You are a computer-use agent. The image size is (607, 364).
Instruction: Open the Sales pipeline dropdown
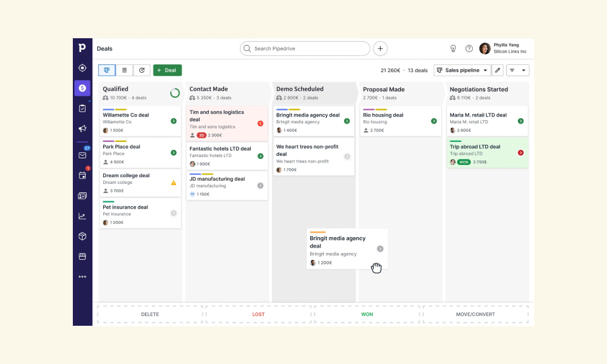[462, 70]
